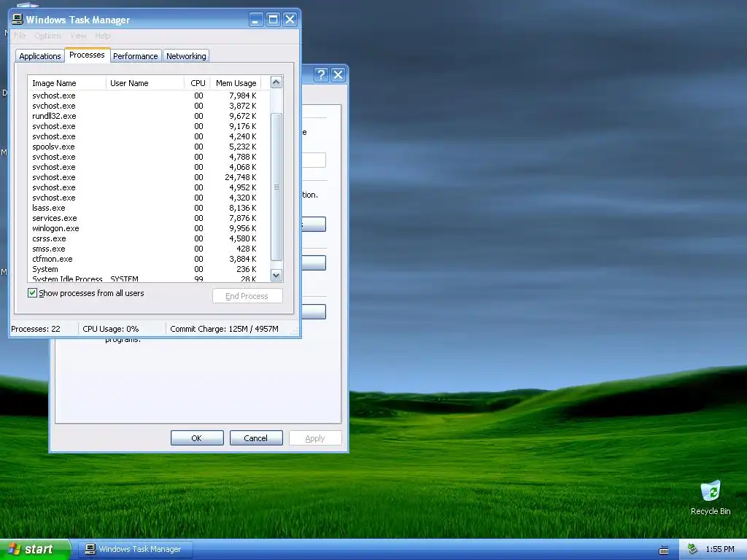Click OK in the background dialog
Image resolution: width=747 pixels, height=560 pixels.
pyautogui.click(x=197, y=438)
